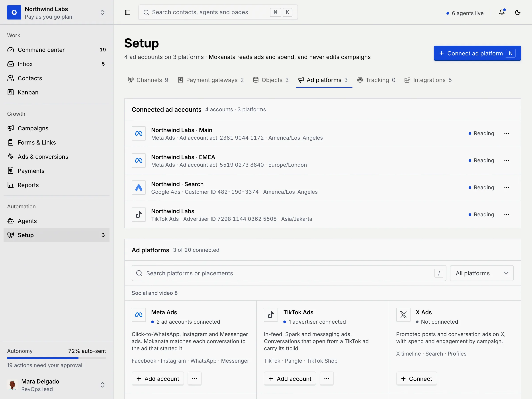532x399 pixels.
Task: Open more options on the Meta Ads card
Action: (195, 379)
